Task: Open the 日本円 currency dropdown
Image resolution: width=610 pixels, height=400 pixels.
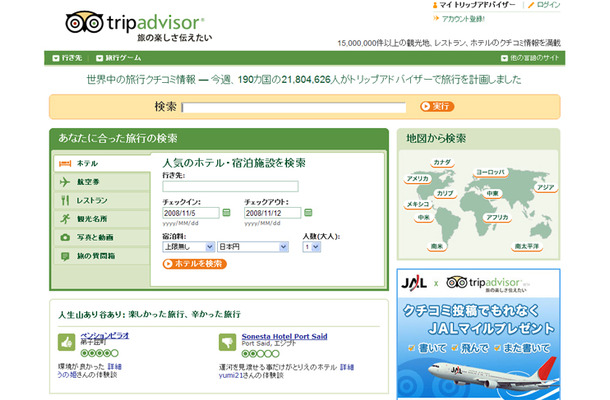Action: (x=252, y=247)
